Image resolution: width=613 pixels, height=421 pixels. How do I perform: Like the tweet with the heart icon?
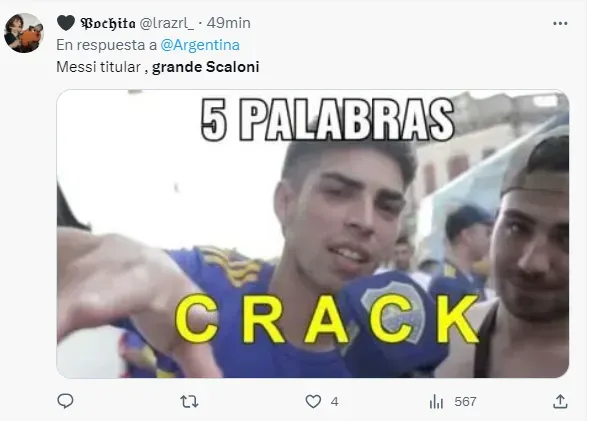pyautogui.click(x=313, y=401)
